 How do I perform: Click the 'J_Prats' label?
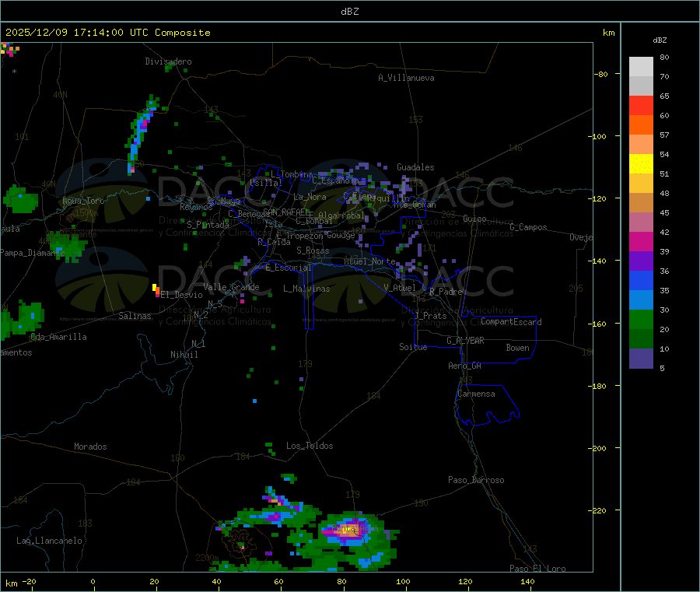[x=430, y=316]
